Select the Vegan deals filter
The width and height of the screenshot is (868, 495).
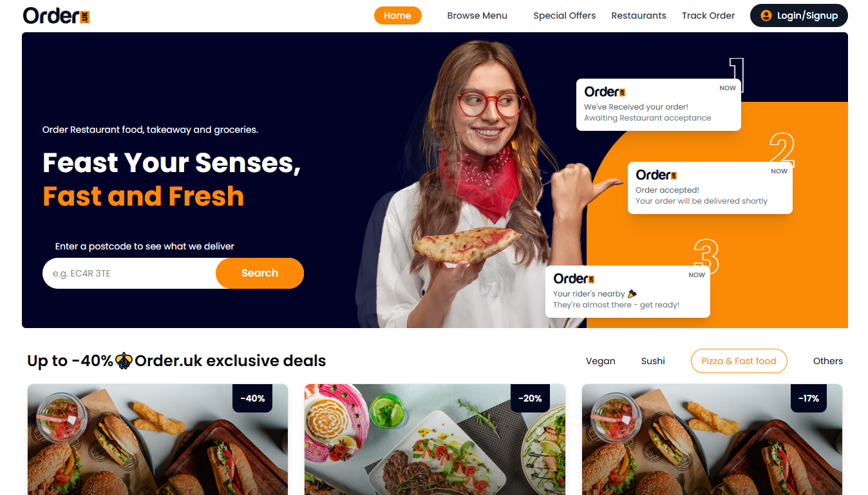tap(601, 361)
